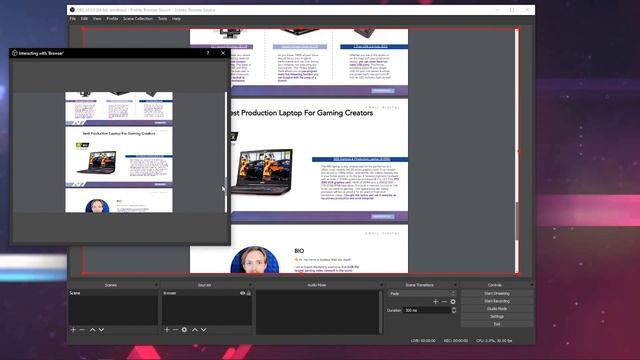Open the File menu
The image size is (640, 360).
click(73, 19)
